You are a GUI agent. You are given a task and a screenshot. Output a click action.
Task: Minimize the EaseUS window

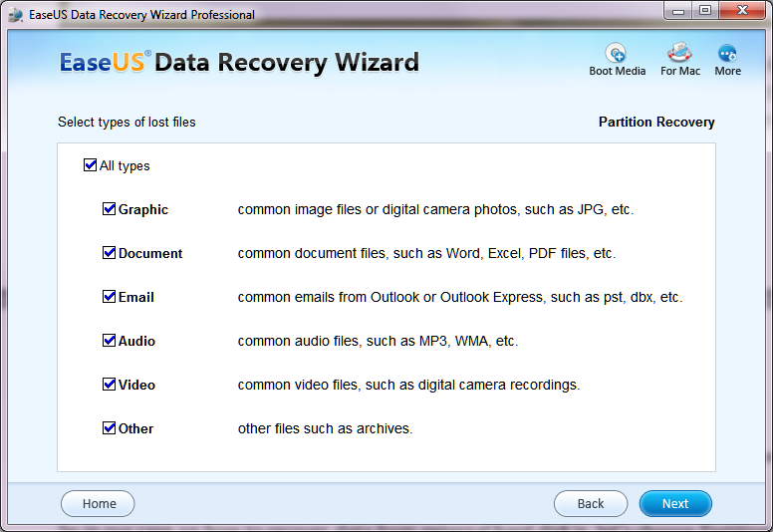[678, 11]
